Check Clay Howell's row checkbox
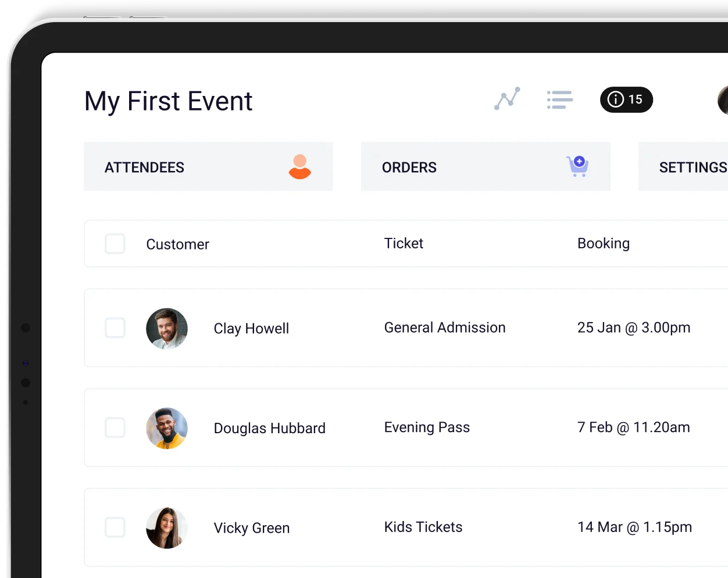This screenshot has height=578, width=728. click(x=115, y=328)
